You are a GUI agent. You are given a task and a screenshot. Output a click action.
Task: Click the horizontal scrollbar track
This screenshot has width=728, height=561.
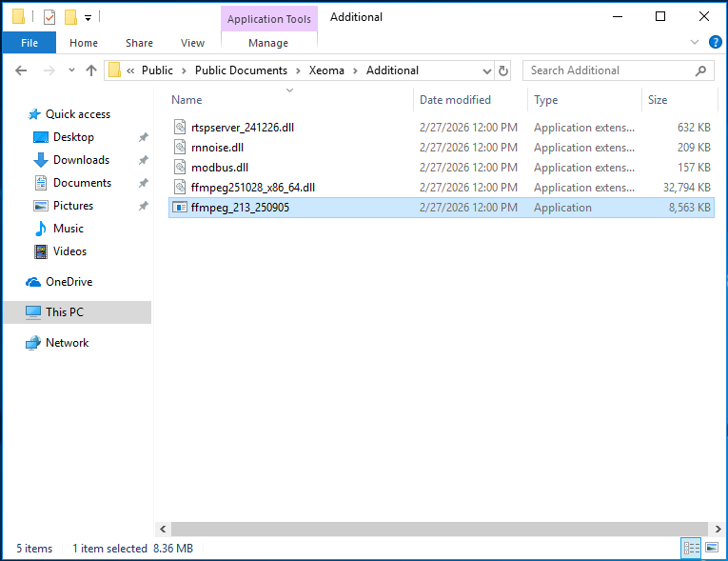(440, 529)
